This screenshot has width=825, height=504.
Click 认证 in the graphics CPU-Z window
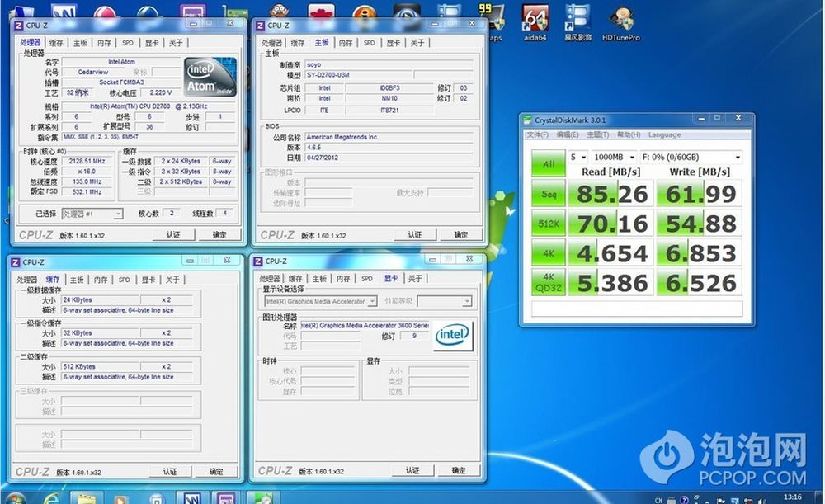[412, 470]
